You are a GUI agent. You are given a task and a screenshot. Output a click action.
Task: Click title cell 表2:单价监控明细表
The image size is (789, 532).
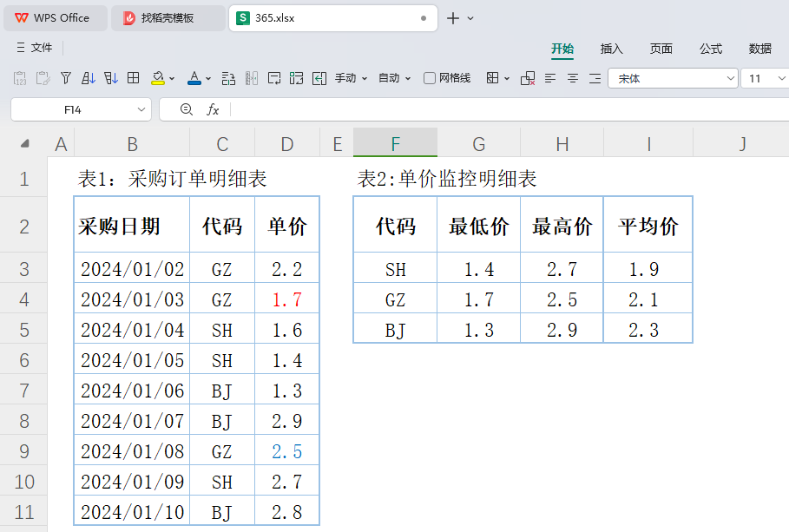tap(447, 179)
